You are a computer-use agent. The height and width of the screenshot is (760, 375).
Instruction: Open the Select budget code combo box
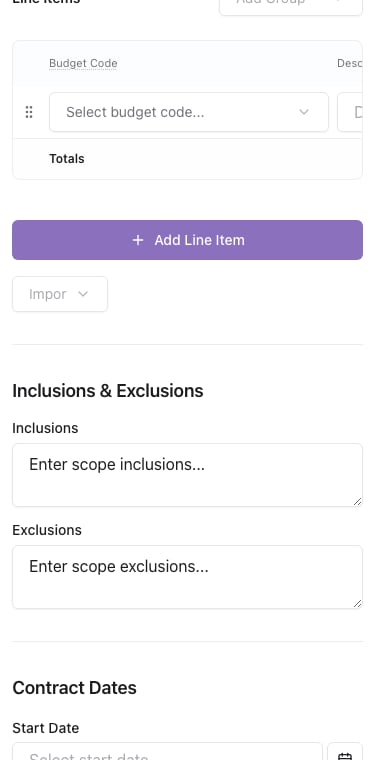189,112
